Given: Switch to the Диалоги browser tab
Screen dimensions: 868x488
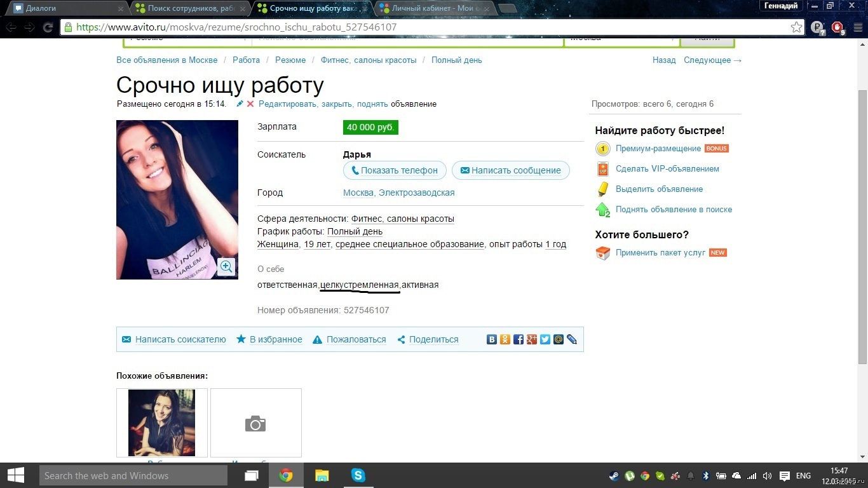Looking at the screenshot, I should click(x=64, y=8).
